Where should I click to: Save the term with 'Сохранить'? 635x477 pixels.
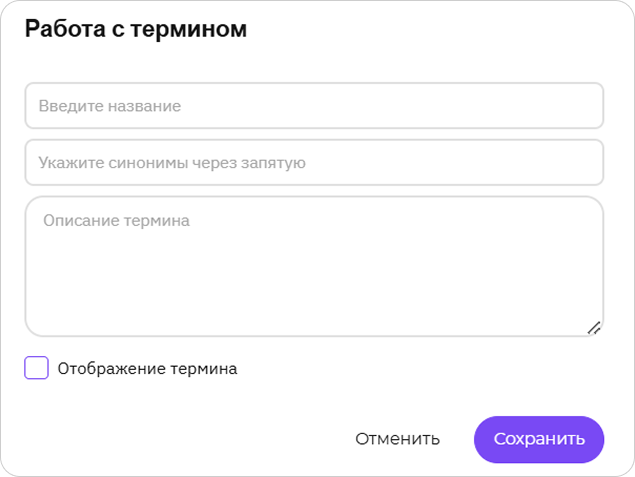click(x=539, y=439)
